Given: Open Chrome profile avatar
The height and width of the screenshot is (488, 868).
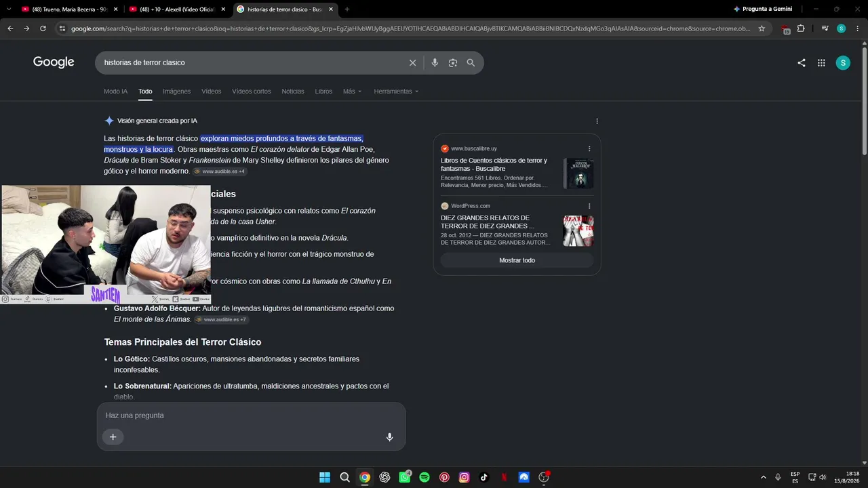Looking at the screenshot, I should point(841,28).
